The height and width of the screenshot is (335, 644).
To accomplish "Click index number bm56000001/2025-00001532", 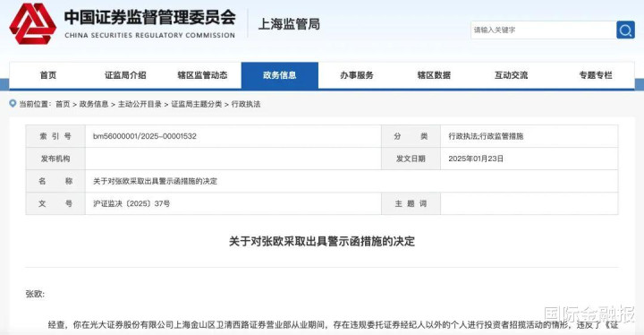I will coord(145,136).
